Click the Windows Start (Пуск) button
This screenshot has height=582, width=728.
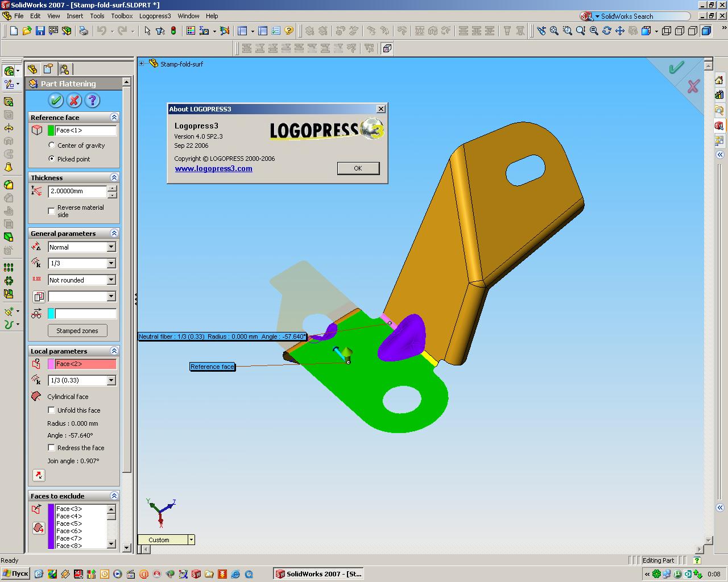click(15, 574)
